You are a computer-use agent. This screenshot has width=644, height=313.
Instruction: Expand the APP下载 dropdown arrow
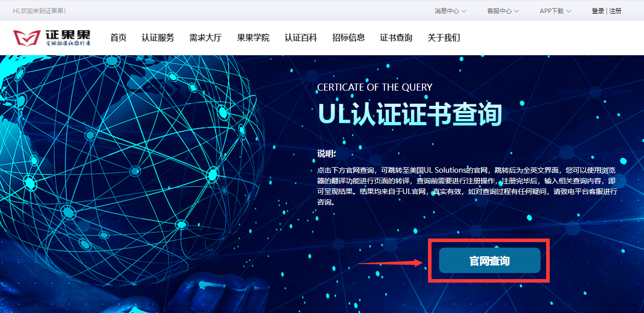[x=568, y=11]
